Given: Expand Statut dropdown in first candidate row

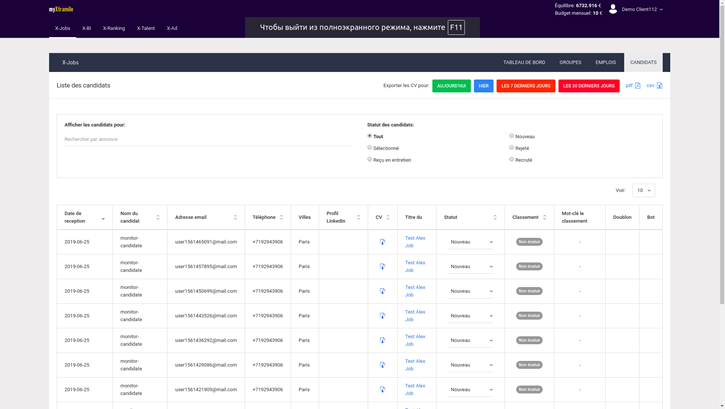Looking at the screenshot, I should [x=471, y=242].
